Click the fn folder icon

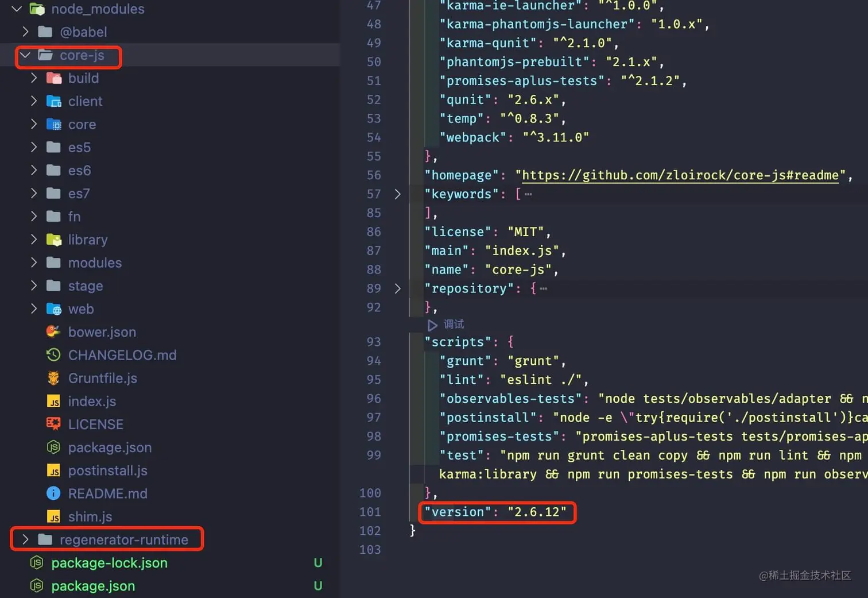coord(53,216)
